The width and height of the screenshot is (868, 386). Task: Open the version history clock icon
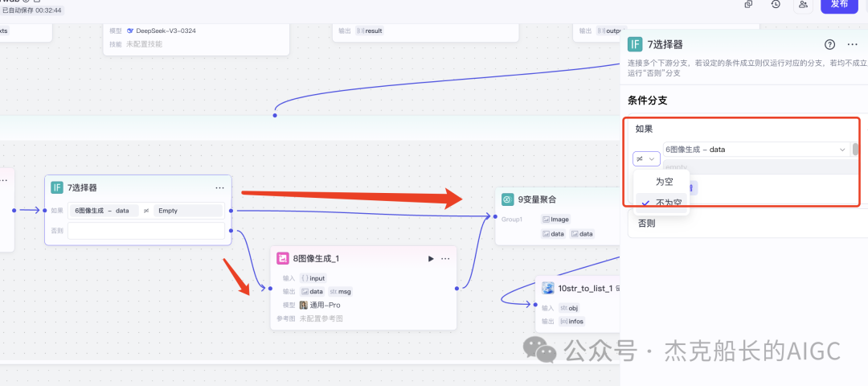click(776, 4)
